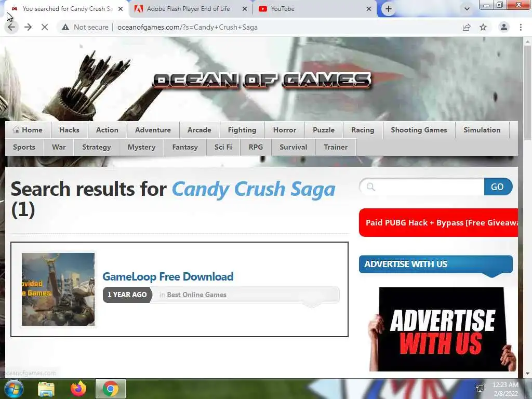The height and width of the screenshot is (399, 532).
Task: Expand the tab search dropdown arrow
Action: pos(467,9)
